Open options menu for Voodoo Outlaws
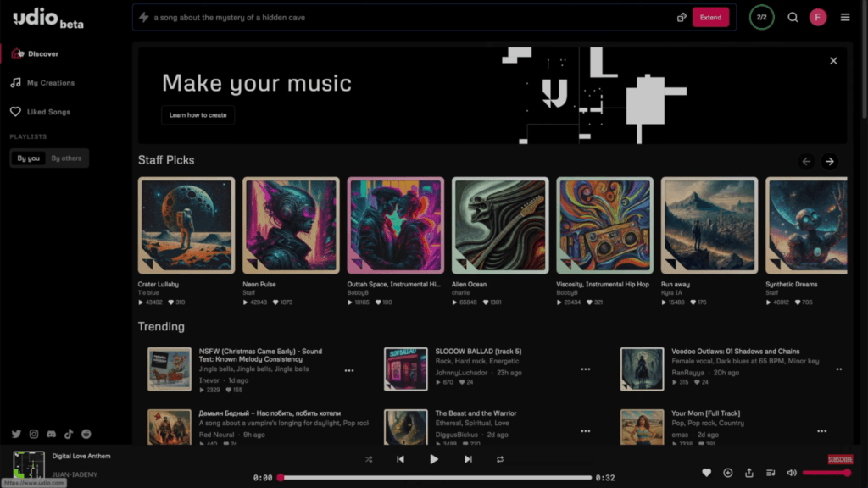The height and width of the screenshot is (488, 868). coord(839,369)
